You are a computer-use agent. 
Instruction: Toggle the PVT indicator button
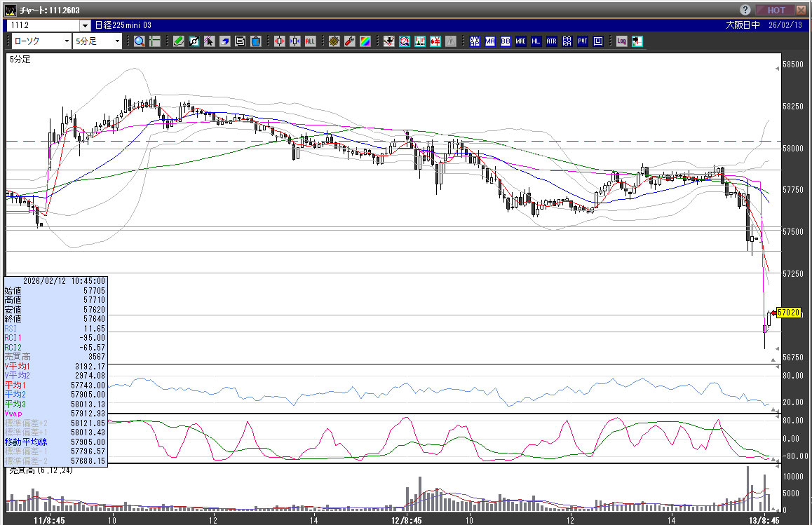[x=583, y=41]
